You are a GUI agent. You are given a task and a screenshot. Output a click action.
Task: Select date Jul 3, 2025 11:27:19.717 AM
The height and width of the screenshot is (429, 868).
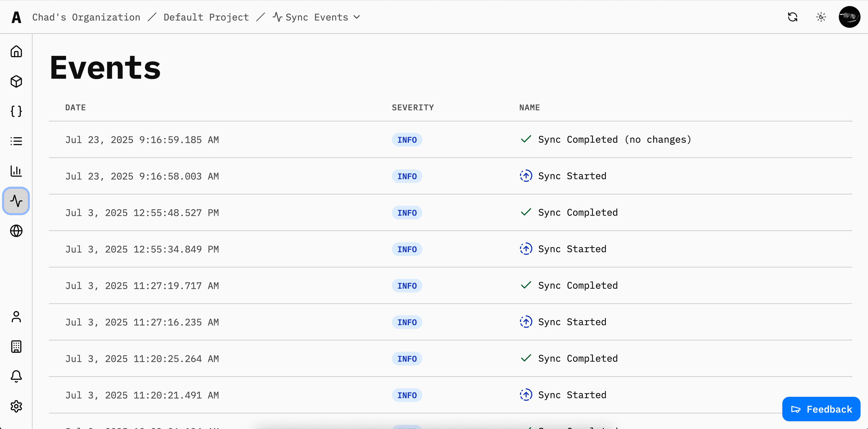click(x=142, y=286)
